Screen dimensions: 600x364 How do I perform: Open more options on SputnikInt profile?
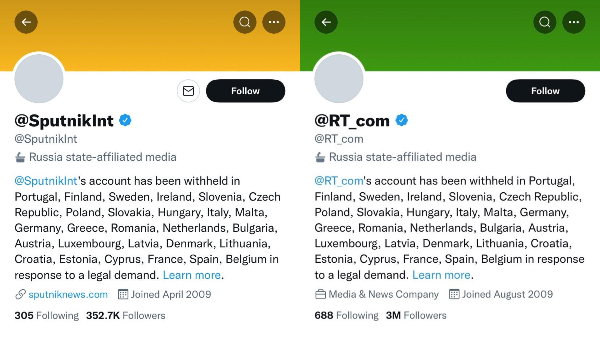point(274,22)
